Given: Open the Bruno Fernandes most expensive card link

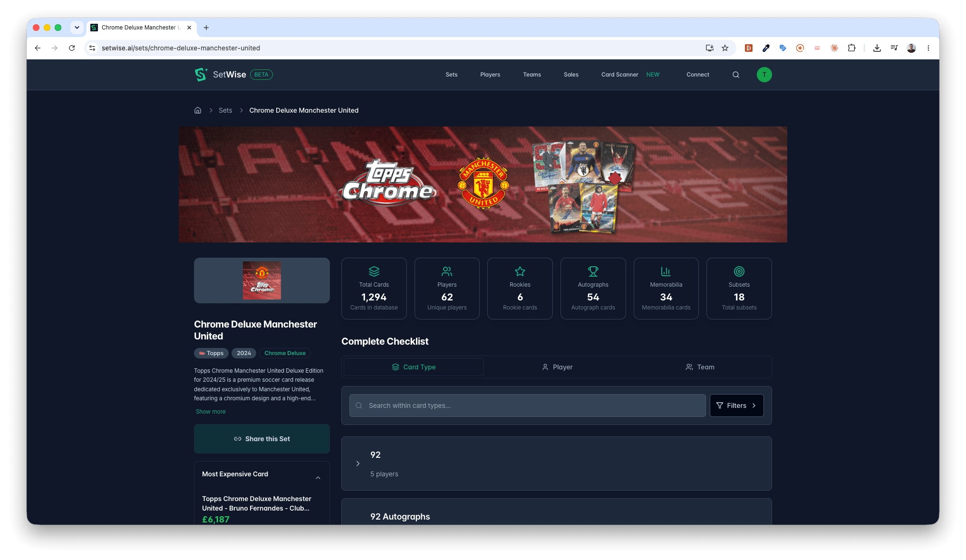Looking at the screenshot, I should click(257, 503).
